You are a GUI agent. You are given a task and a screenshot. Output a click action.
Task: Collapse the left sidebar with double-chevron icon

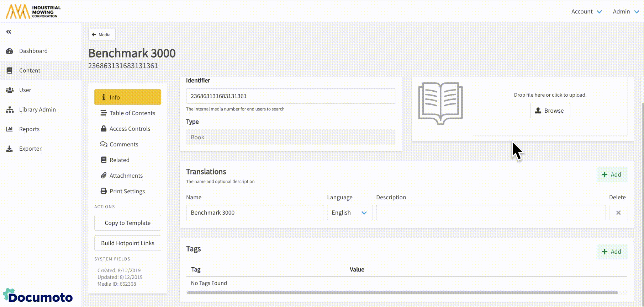(9, 32)
